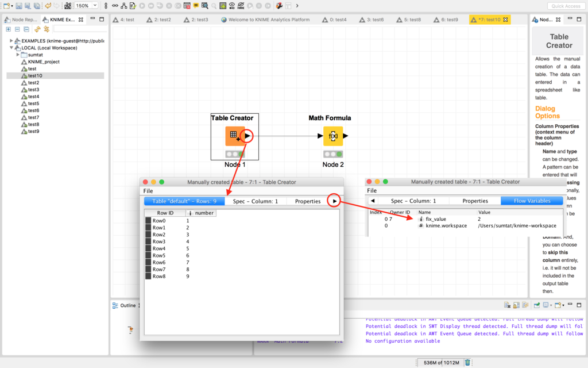The height and width of the screenshot is (368, 588).
Task: Select the Flow Variables tab
Action: pyautogui.click(x=532, y=201)
